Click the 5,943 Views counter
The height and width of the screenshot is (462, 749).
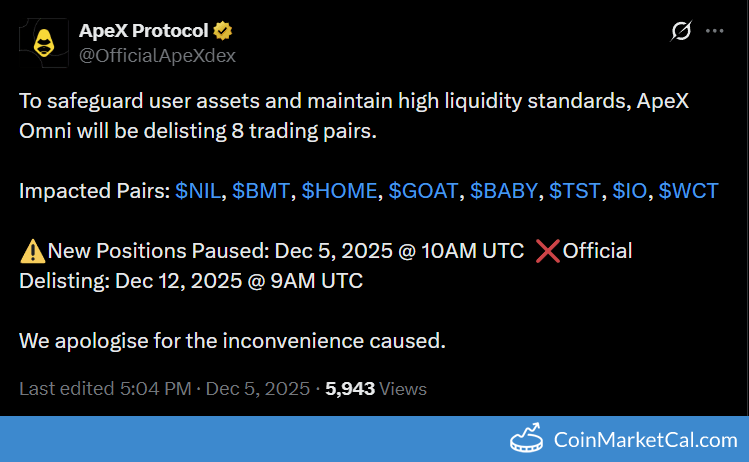tap(376, 389)
